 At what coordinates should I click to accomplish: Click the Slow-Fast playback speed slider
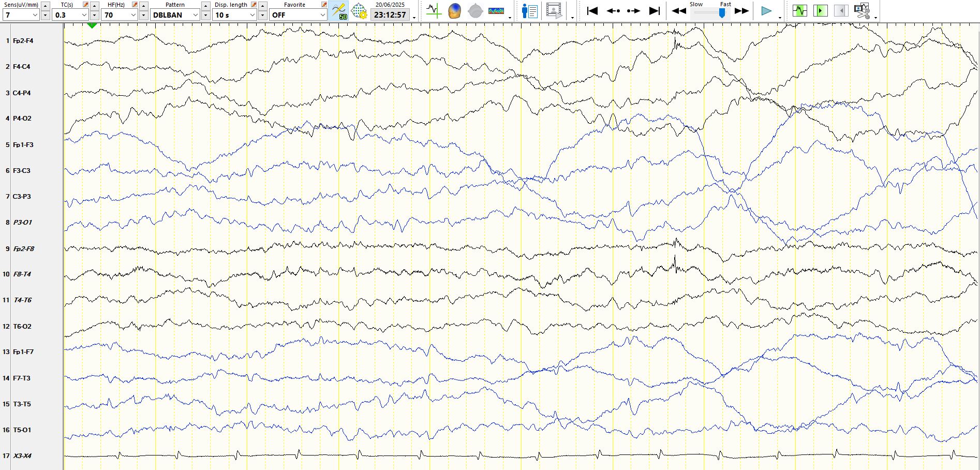[710, 12]
